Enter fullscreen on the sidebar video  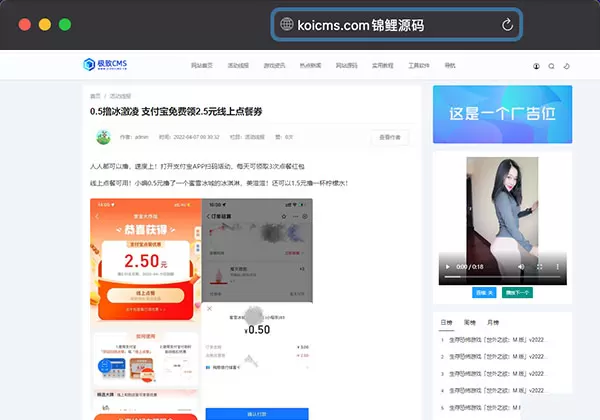tap(540, 267)
